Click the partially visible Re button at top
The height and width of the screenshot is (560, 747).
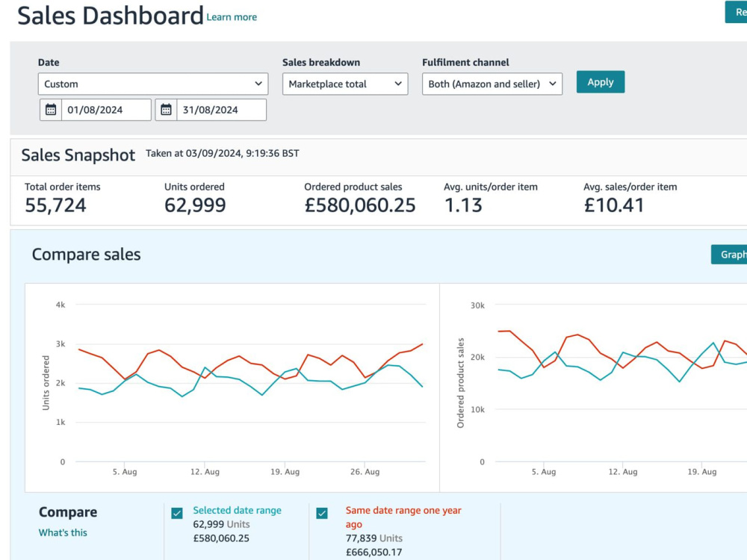click(736, 12)
